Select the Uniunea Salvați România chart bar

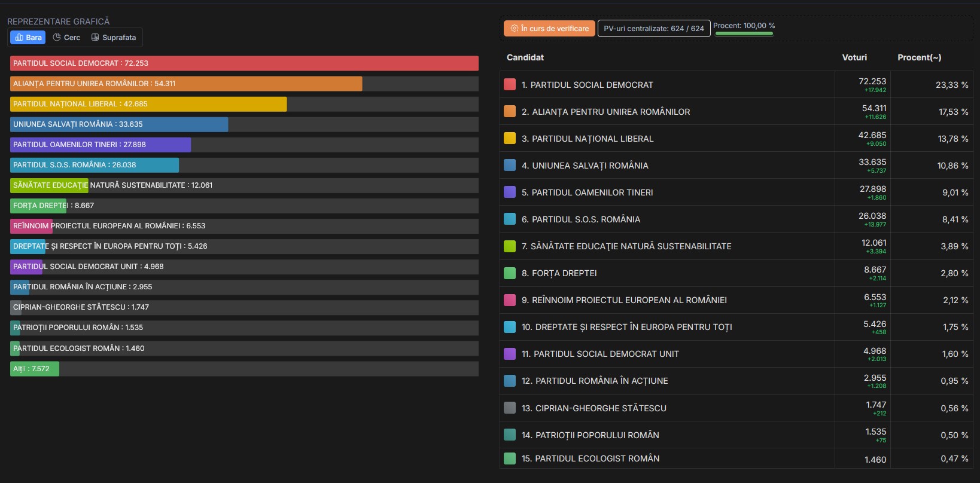[x=119, y=124]
